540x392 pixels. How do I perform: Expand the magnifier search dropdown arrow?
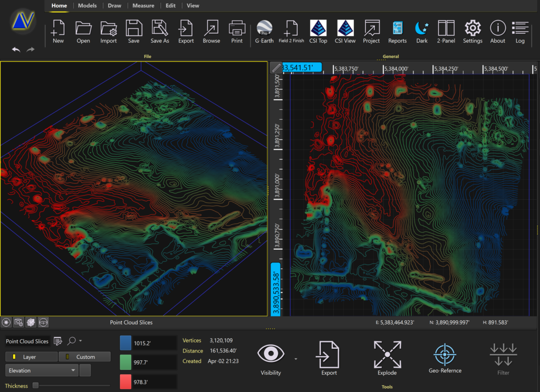click(x=80, y=341)
